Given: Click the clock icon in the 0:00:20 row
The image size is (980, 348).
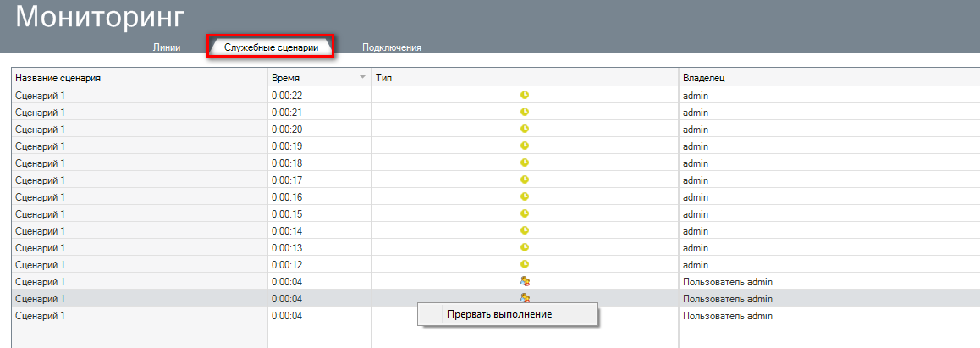Looking at the screenshot, I should coord(525,130).
